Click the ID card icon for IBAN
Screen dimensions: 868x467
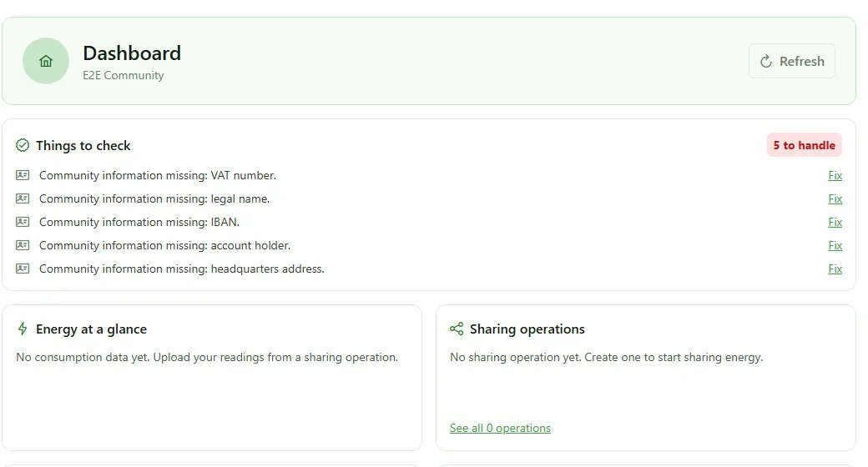[23, 222]
